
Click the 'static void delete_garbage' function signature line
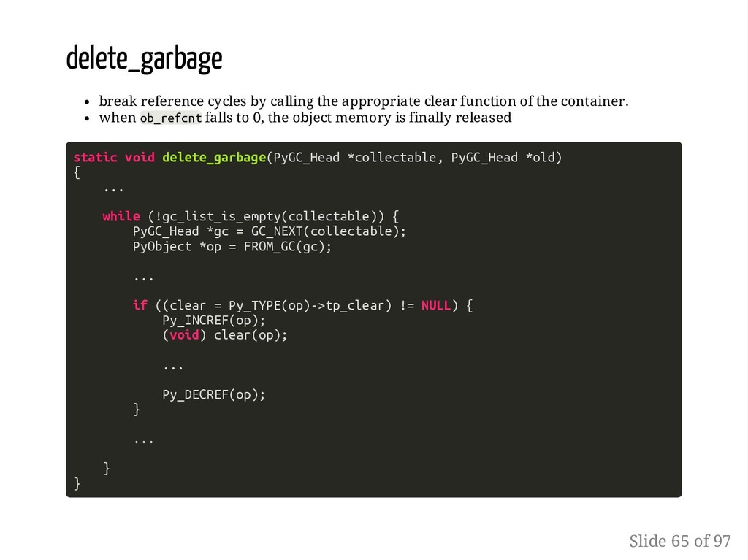pos(318,158)
